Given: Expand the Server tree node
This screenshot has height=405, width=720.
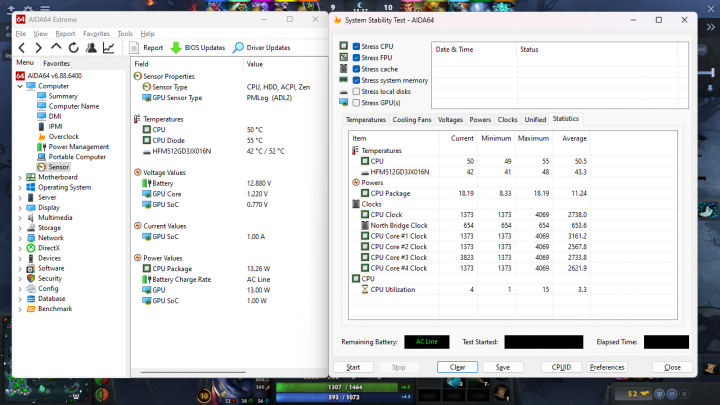Looking at the screenshot, I should 20,197.
